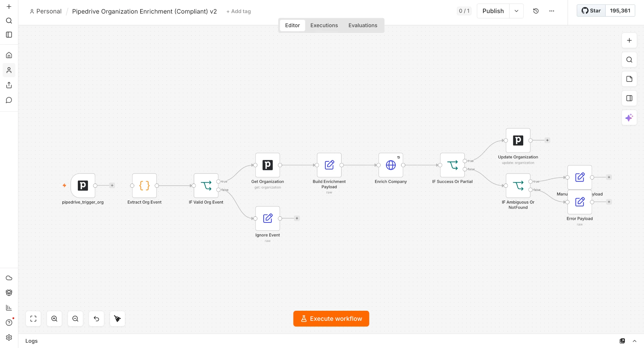The width and height of the screenshot is (644, 348).
Task: Select the Get Organization Pipedrive node
Action: pos(268,165)
